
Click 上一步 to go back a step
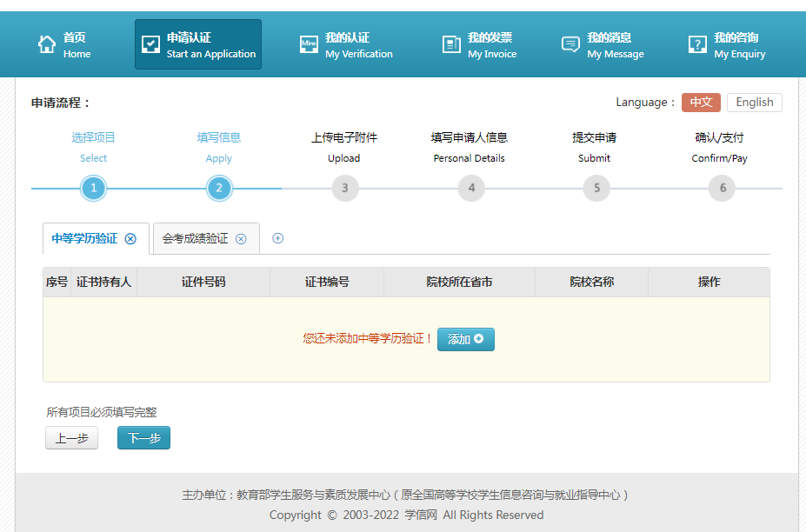pos(71,437)
